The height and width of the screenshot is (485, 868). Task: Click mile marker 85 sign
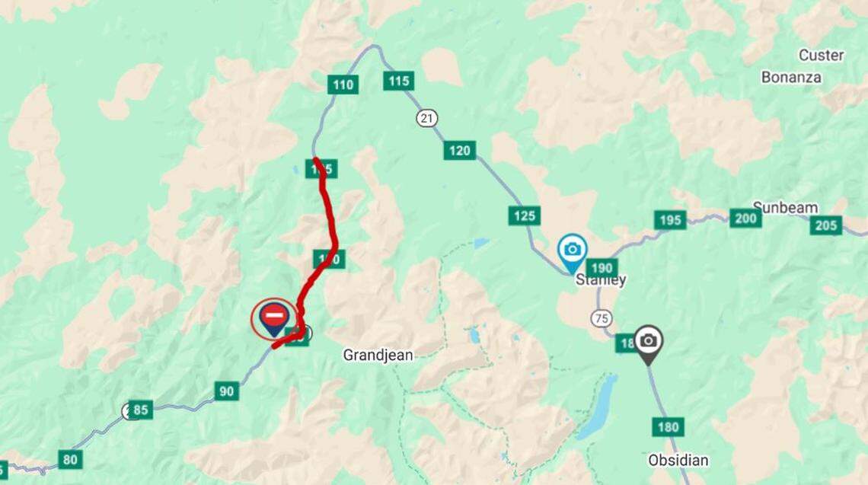(141, 410)
